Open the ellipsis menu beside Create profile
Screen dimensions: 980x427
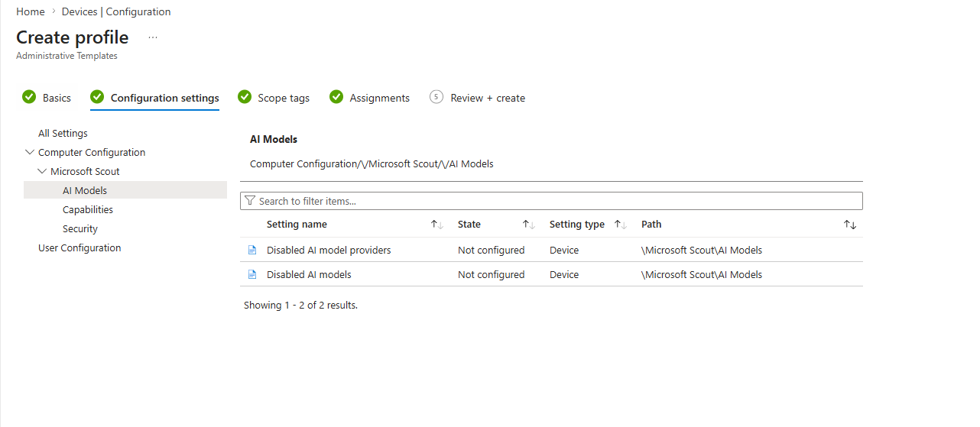153,37
